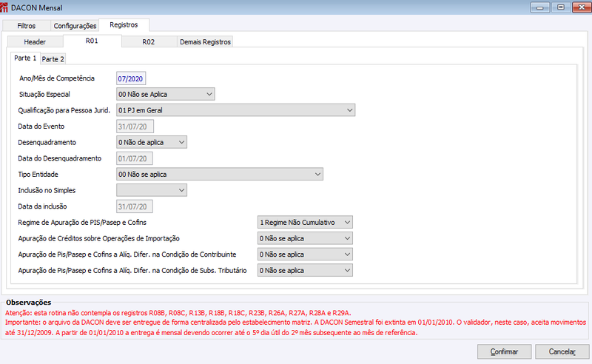Open the Desenquadramento dropdown
Screen dimensions: 592x364
(x=152, y=142)
